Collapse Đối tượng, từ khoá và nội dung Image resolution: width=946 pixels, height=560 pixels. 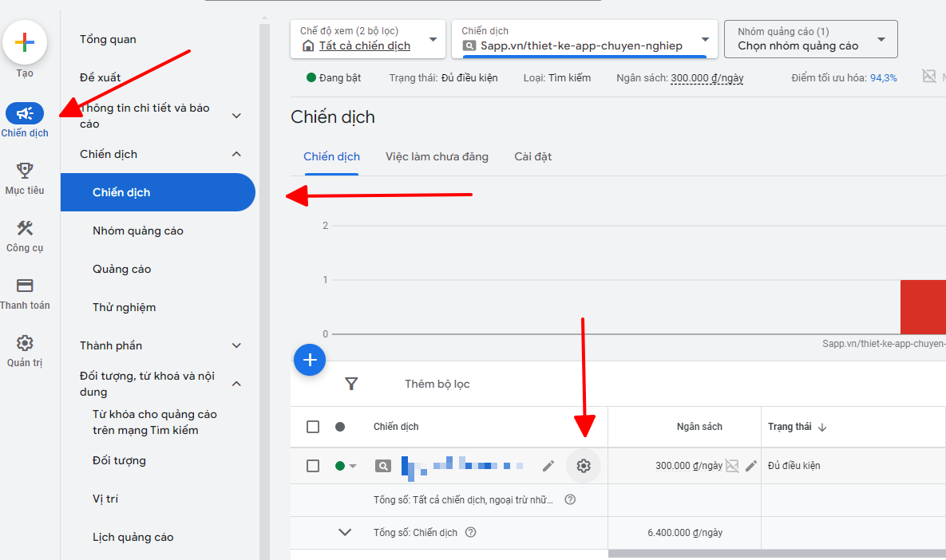pyautogui.click(x=236, y=384)
